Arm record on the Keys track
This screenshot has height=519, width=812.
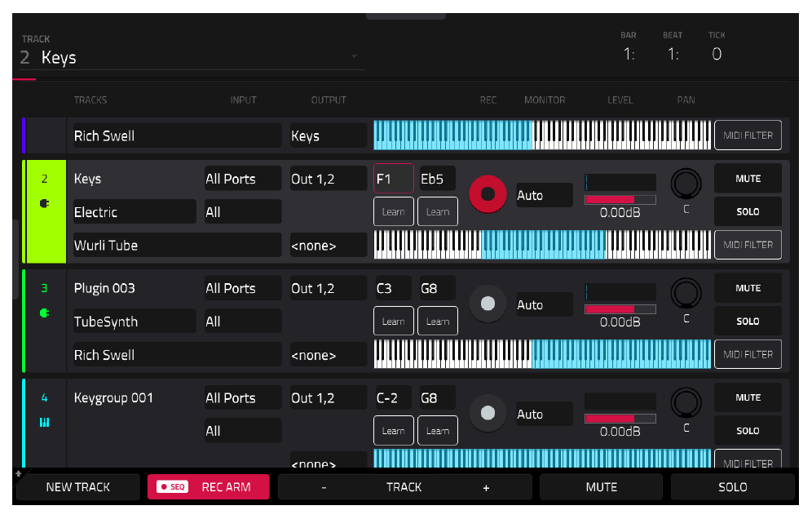488,194
